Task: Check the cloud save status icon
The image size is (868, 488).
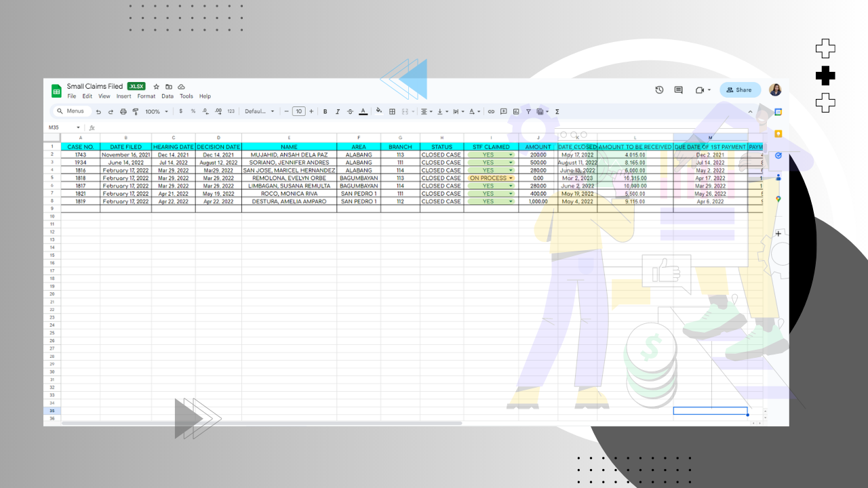Action: tap(181, 87)
